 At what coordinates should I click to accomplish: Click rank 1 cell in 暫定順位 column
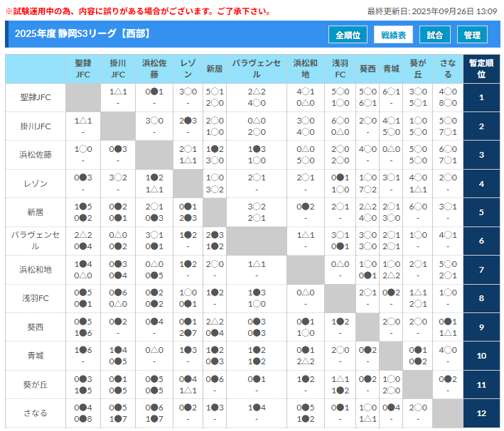point(481,97)
